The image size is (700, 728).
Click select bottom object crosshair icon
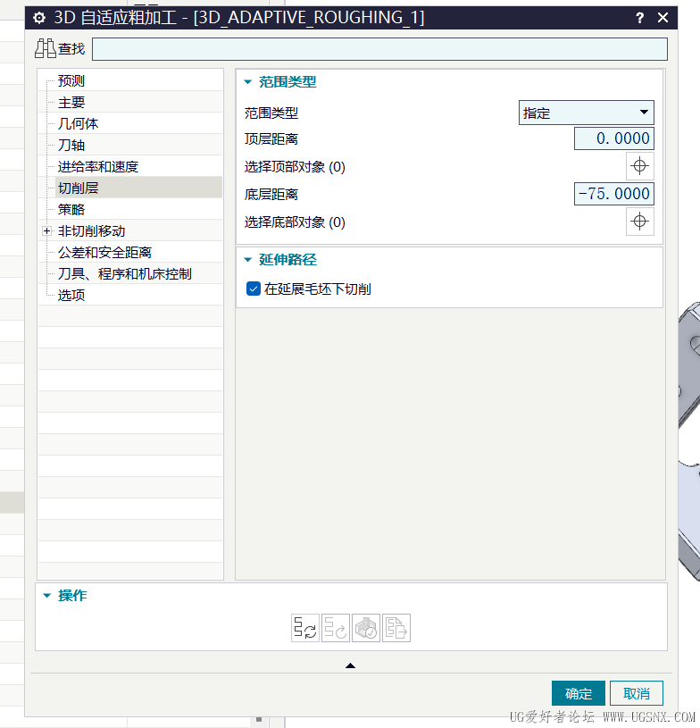(x=639, y=222)
